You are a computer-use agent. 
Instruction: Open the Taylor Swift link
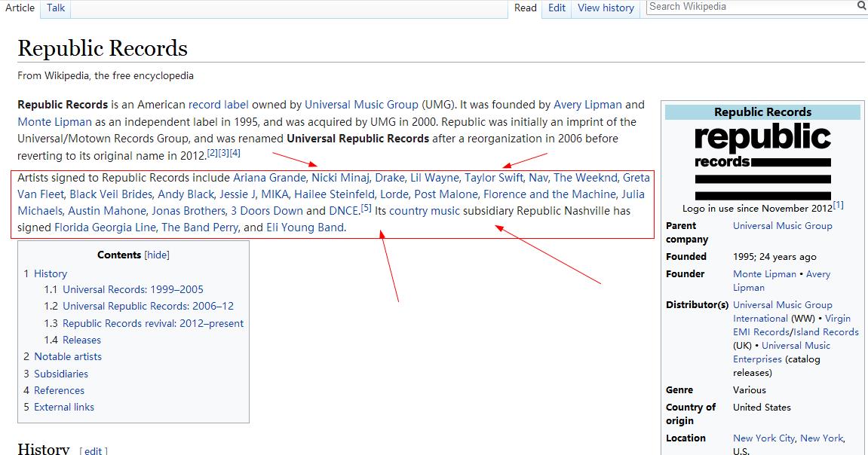(x=494, y=178)
